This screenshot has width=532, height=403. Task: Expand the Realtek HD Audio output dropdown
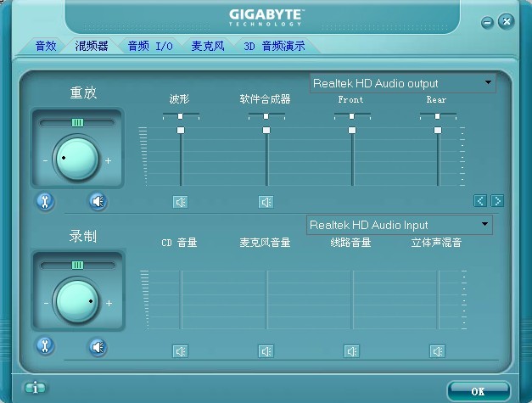pos(488,82)
